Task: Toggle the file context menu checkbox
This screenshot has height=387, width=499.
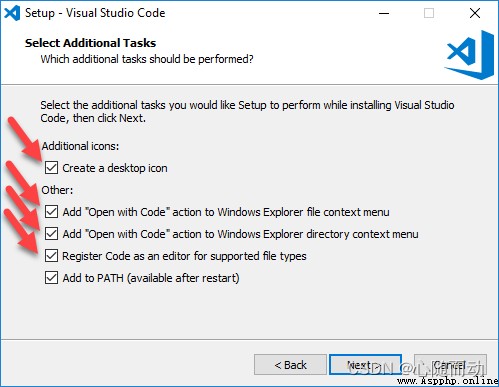Action: (51, 212)
